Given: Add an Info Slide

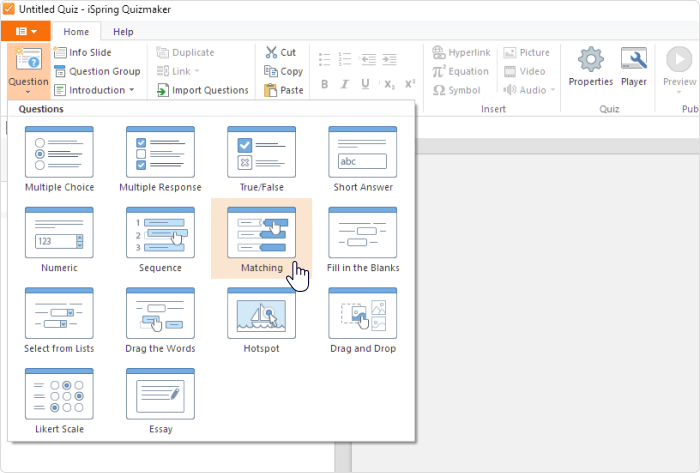Looking at the screenshot, I should coord(83,52).
